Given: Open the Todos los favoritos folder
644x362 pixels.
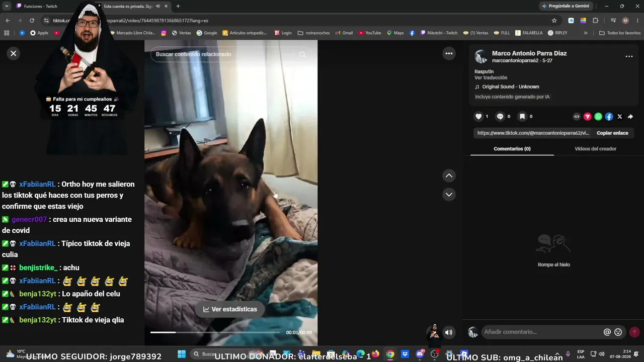Looking at the screenshot, I should point(620,33).
